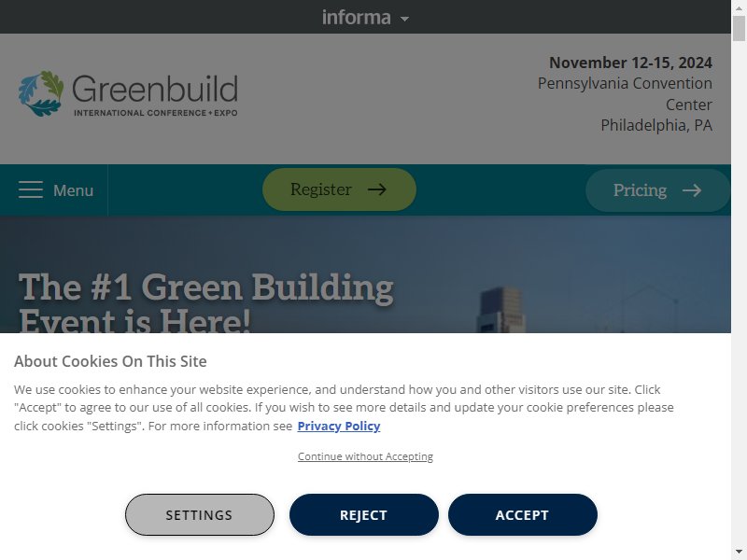Click the informa brand text in the top bar
The height and width of the screenshot is (560, 747).
[357, 17]
